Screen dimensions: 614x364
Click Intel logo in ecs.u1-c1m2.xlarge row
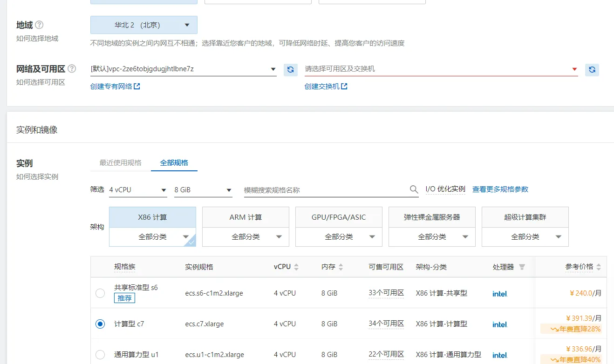coord(500,355)
